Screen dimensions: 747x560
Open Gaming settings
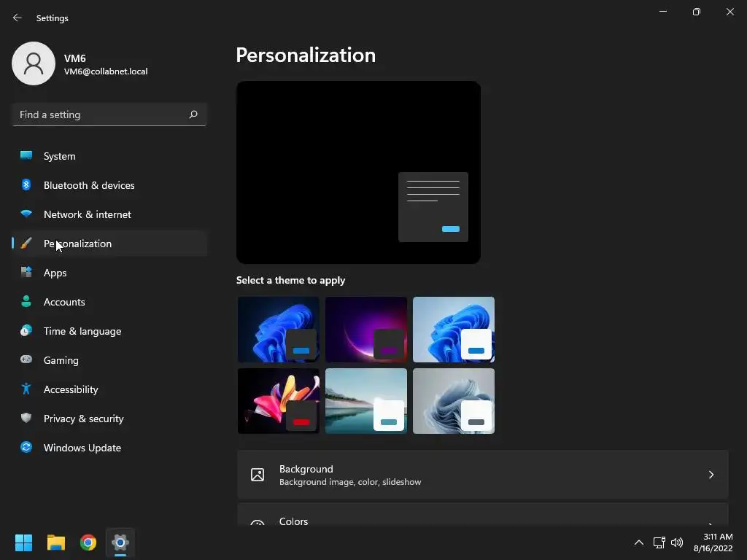coord(109,360)
